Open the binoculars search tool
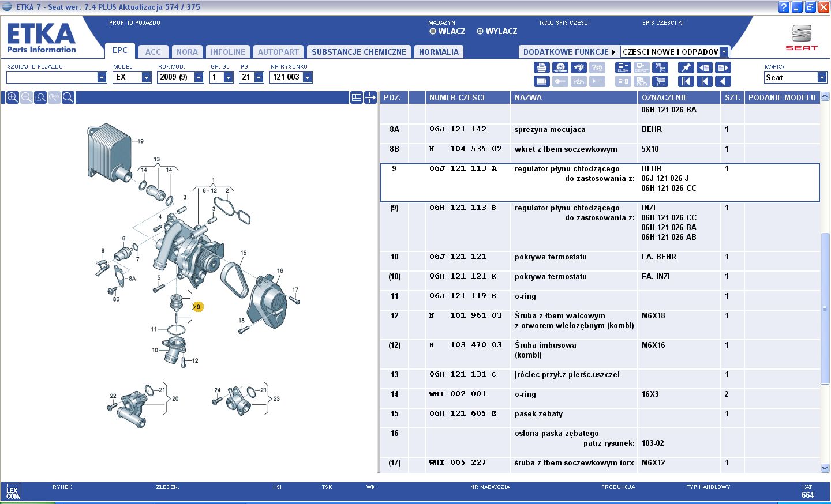 (x=579, y=67)
